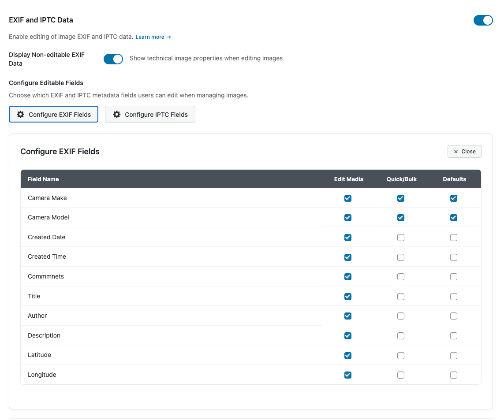Turn off Display Non-editable EXIF Data toggle
The width and height of the screenshot is (504, 420).
pyautogui.click(x=113, y=59)
